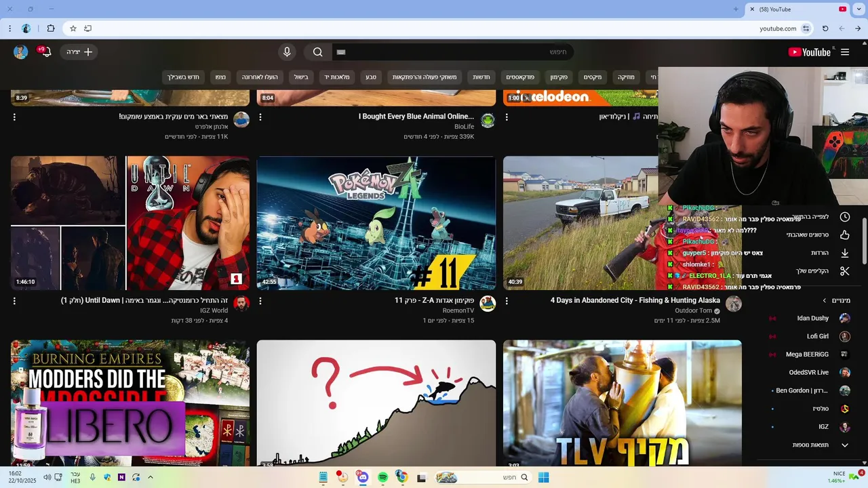Expand the Subscriptions (מינויים) section
Screen dimensions: 868x488
click(836, 300)
